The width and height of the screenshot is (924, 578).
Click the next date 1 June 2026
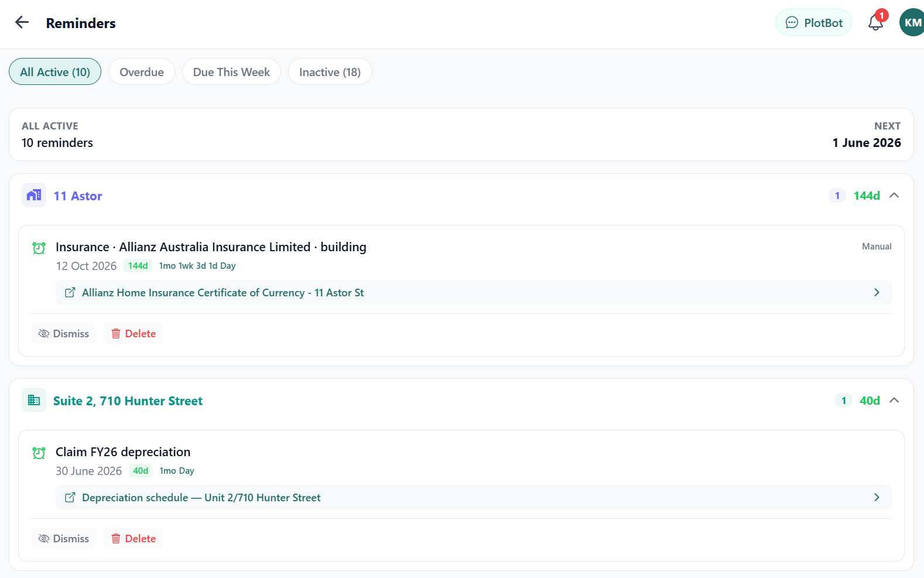pos(867,142)
